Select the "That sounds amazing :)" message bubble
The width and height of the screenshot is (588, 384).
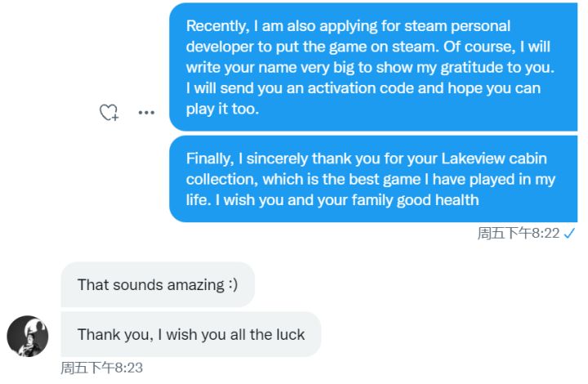(158, 285)
